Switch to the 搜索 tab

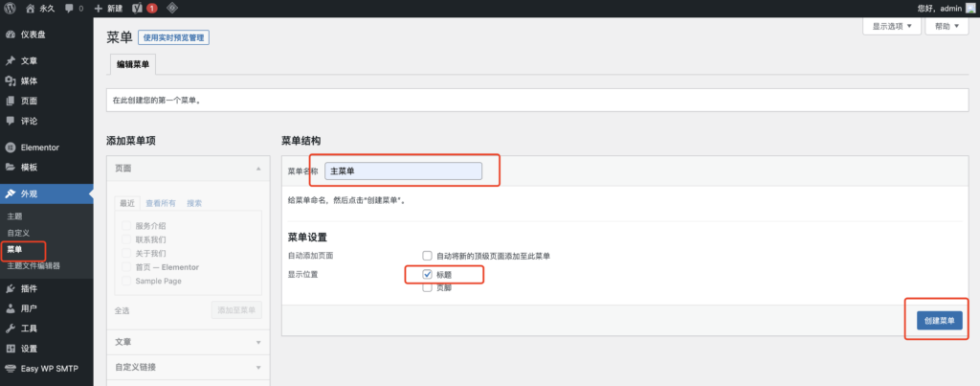194,203
